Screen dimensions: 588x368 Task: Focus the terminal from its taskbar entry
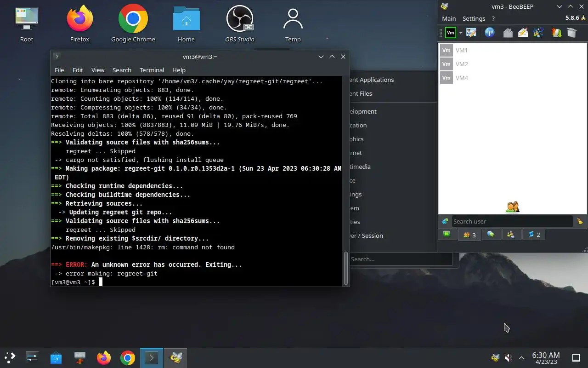(x=152, y=357)
